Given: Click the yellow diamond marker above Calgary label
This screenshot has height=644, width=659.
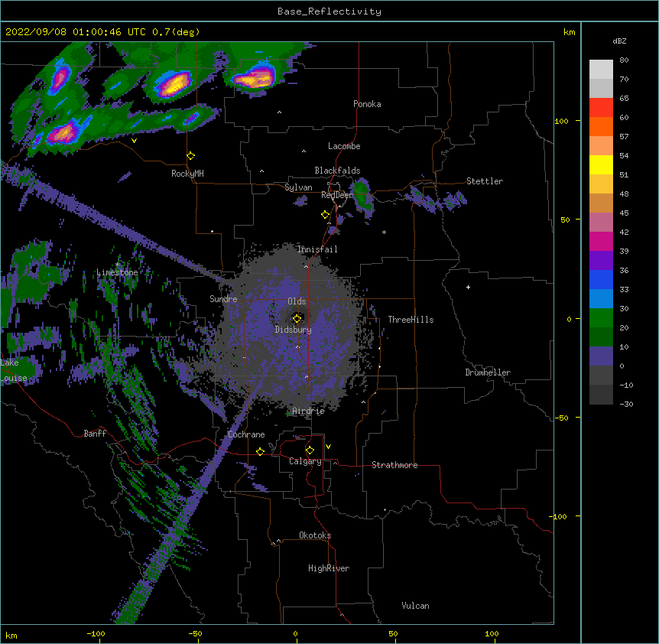Looking at the screenshot, I should point(310,450).
